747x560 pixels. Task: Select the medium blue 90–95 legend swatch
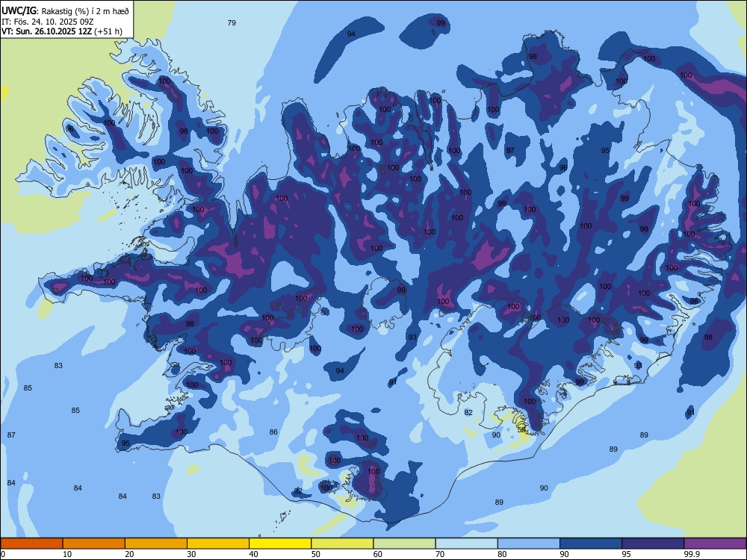coord(591,544)
